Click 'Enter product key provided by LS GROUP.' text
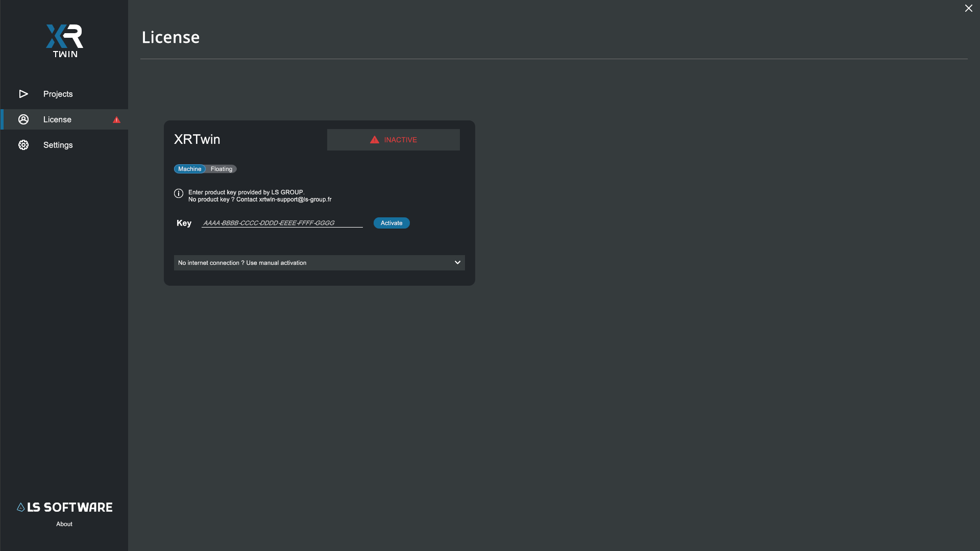This screenshot has width=980, height=551. (x=247, y=192)
